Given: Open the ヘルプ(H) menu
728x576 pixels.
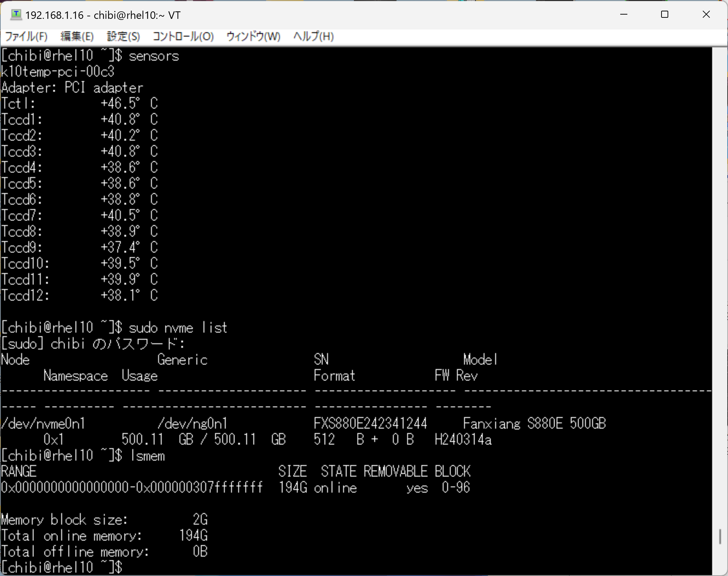Looking at the screenshot, I should [x=313, y=36].
